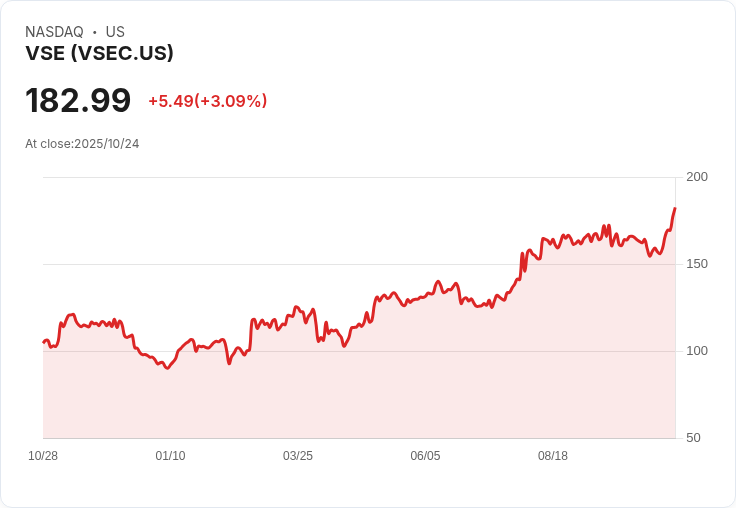Click the lowest dip near 01/10

[167, 368]
